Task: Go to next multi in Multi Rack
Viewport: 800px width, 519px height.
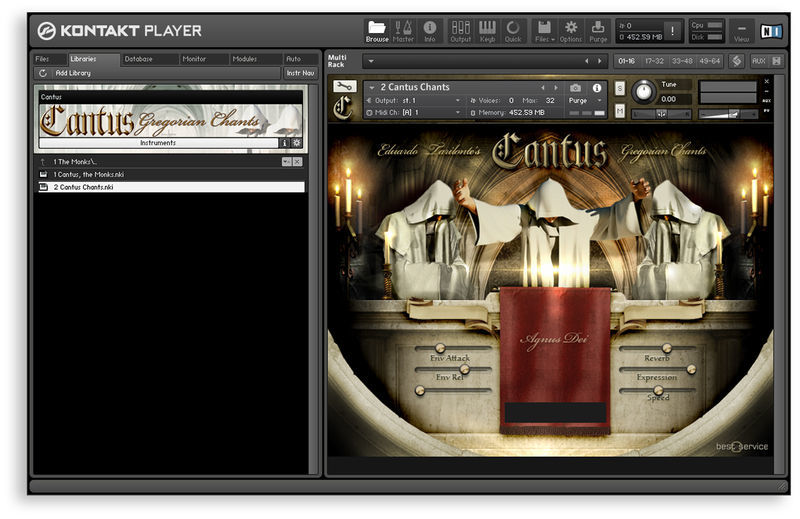Action: tap(600, 61)
